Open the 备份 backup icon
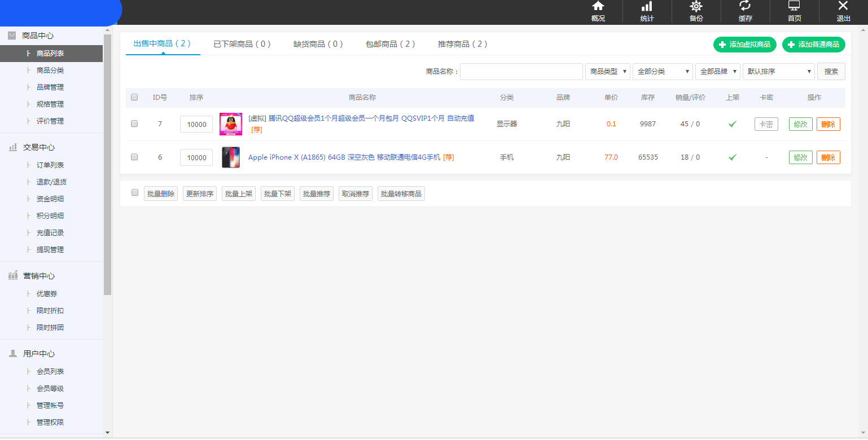 pos(696,10)
